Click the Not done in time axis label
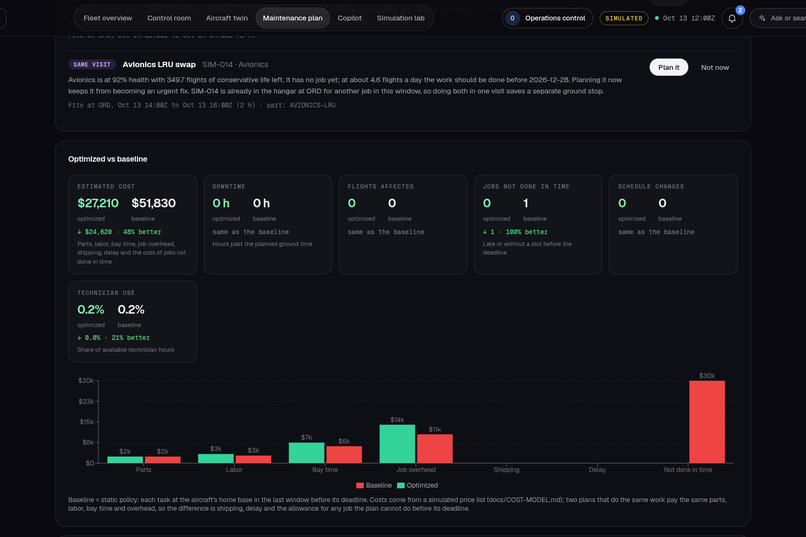 (x=688, y=470)
